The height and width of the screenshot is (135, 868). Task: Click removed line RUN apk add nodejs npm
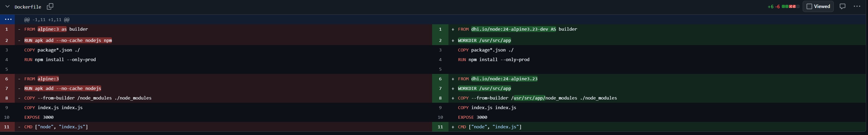click(x=68, y=40)
